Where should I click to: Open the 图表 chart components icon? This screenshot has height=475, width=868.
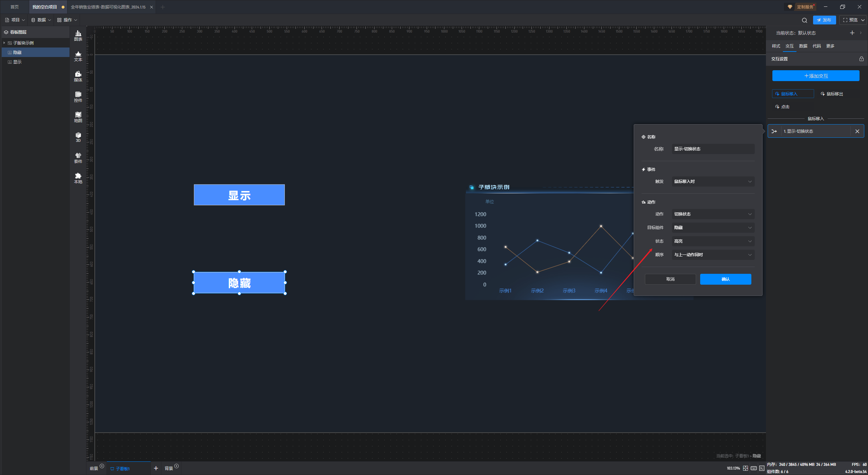pyautogui.click(x=78, y=35)
